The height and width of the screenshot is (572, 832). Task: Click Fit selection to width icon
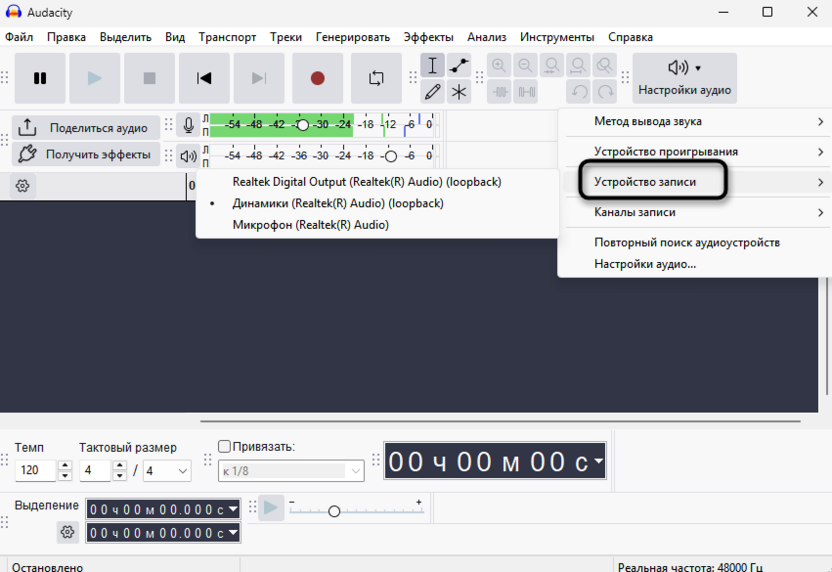click(552, 65)
